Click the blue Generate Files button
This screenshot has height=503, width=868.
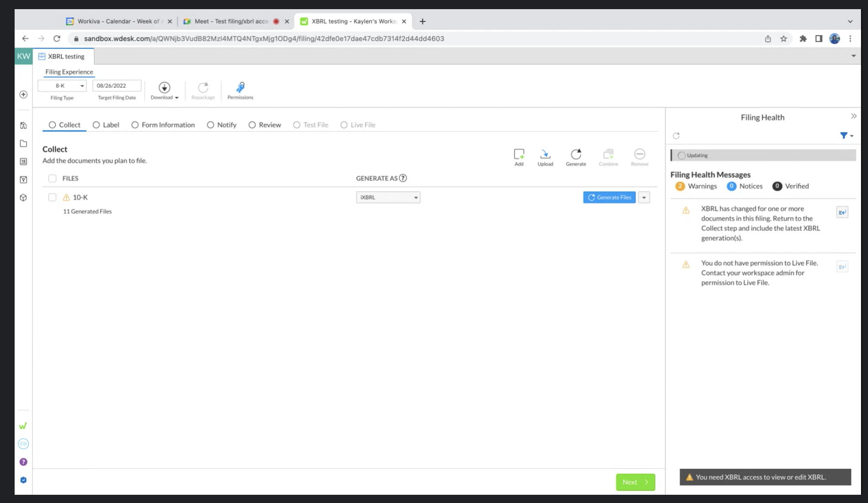point(609,198)
